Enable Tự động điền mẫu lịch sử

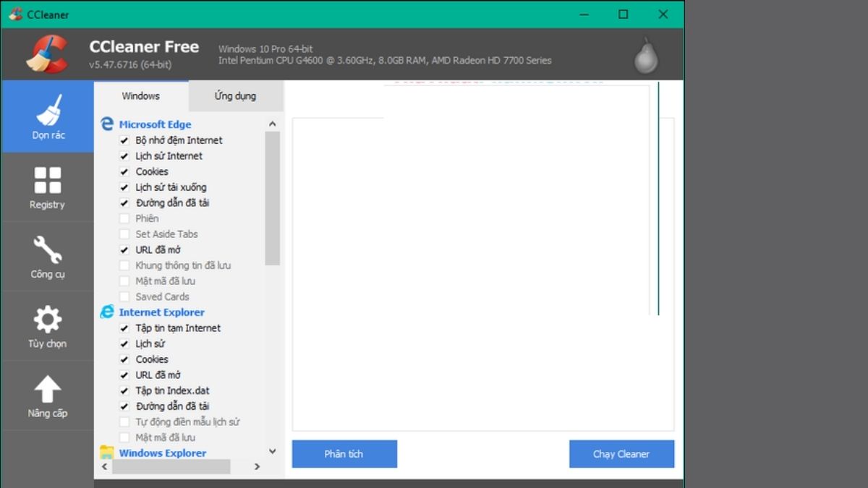point(124,421)
